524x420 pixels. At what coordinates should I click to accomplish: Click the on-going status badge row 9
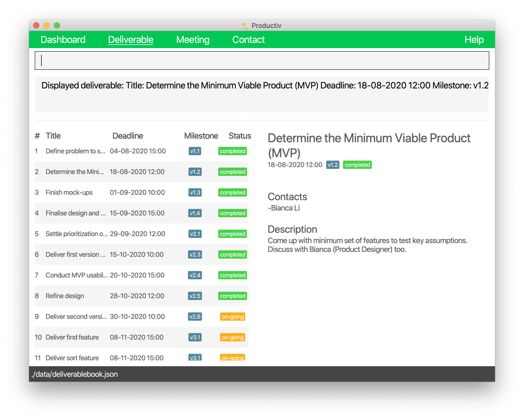coord(231,316)
